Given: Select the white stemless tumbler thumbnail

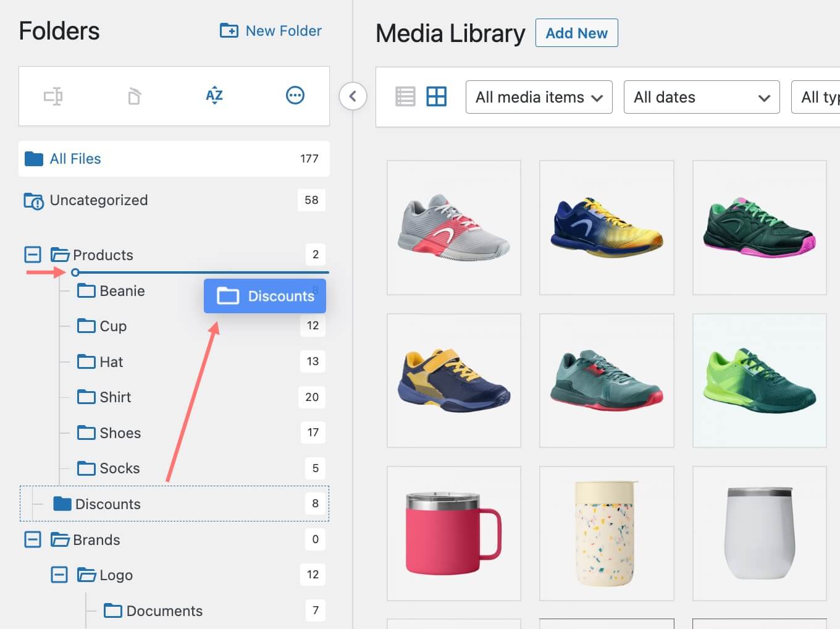Looking at the screenshot, I should click(x=760, y=533).
